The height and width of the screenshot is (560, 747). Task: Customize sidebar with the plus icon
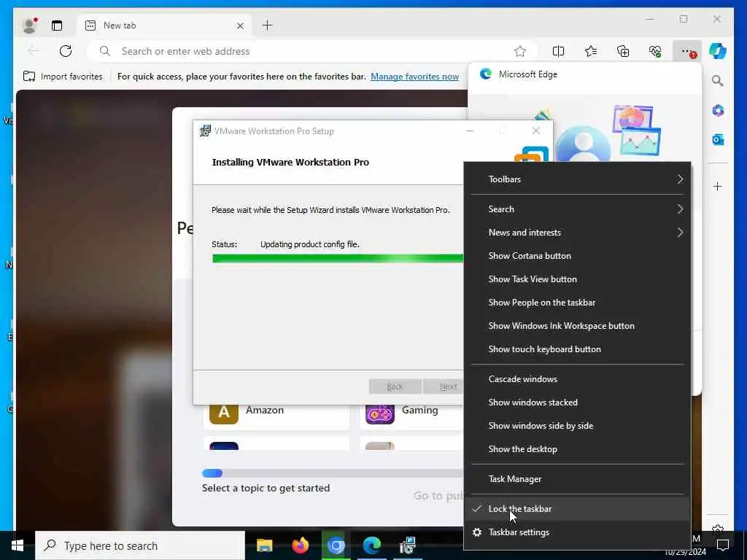[x=718, y=186]
